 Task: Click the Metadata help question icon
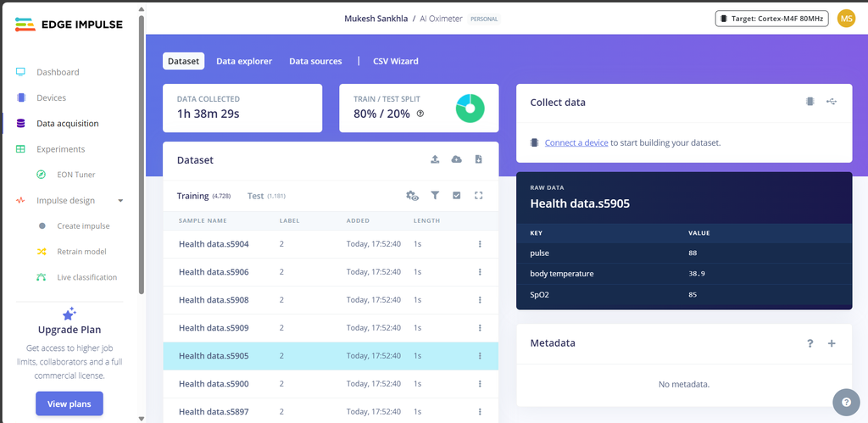[810, 343]
